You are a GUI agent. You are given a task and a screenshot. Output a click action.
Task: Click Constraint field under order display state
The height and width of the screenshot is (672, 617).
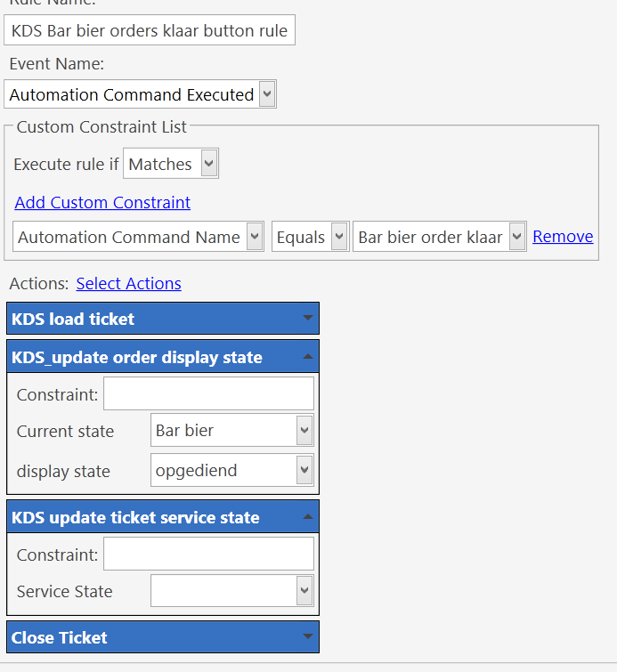pyautogui.click(x=209, y=393)
